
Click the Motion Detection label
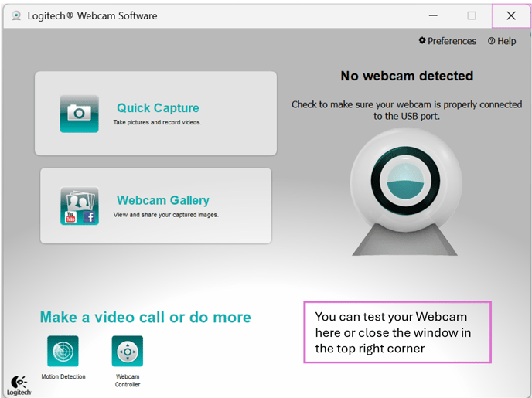(x=63, y=377)
